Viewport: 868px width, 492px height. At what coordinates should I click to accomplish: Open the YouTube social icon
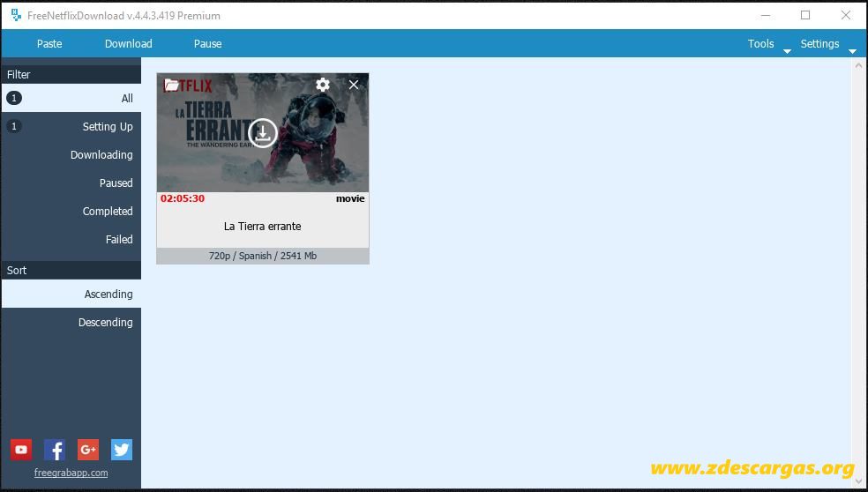(21, 450)
